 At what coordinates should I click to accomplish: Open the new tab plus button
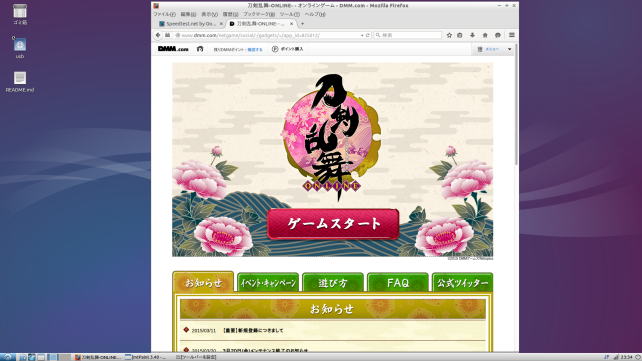click(x=303, y=24)
